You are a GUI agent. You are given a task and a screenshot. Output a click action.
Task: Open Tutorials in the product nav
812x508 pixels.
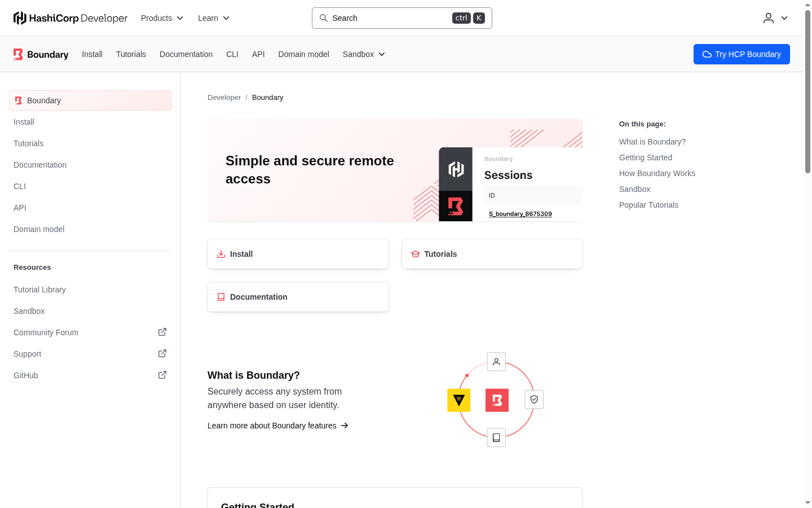click(x=131, y=54)
